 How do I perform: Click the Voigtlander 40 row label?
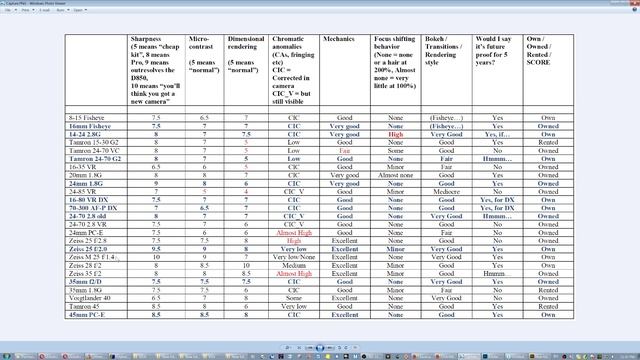[x=89, y=298]
